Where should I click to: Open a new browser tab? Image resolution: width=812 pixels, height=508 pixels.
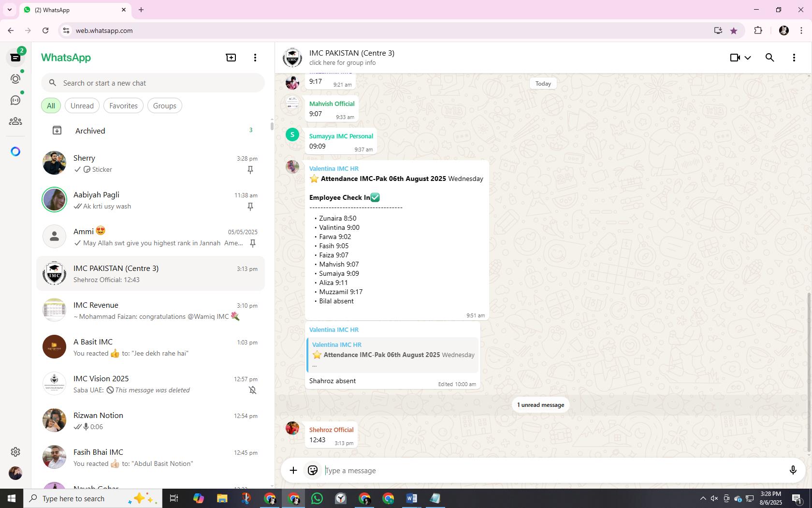coord(141,10)
